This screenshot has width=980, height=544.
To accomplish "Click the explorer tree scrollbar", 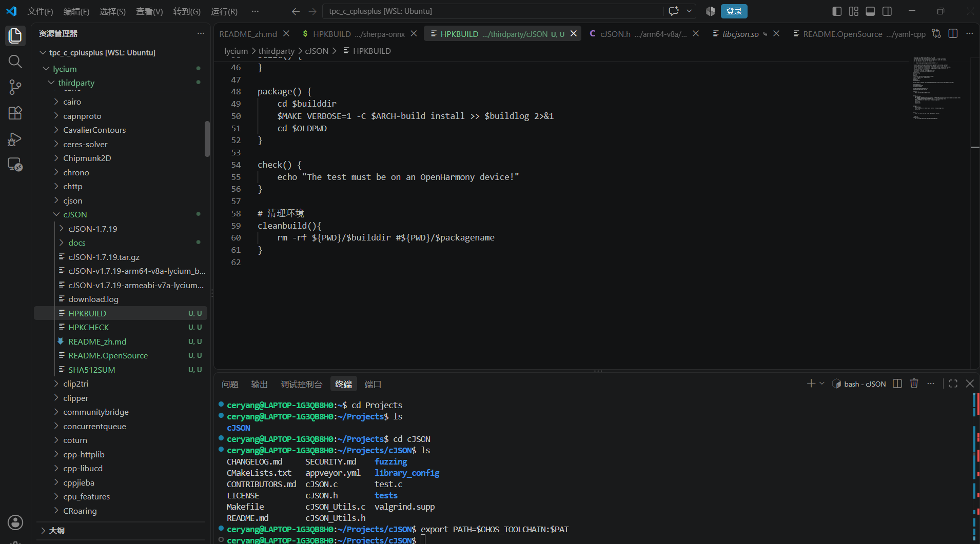I will click(x=207, y=139).
